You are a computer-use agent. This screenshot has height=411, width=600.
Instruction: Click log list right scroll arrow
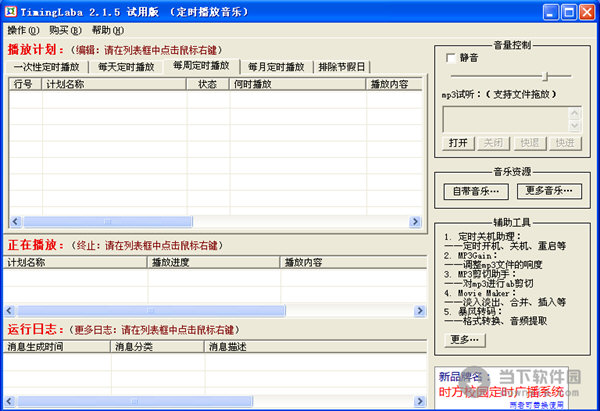(420, 401)
